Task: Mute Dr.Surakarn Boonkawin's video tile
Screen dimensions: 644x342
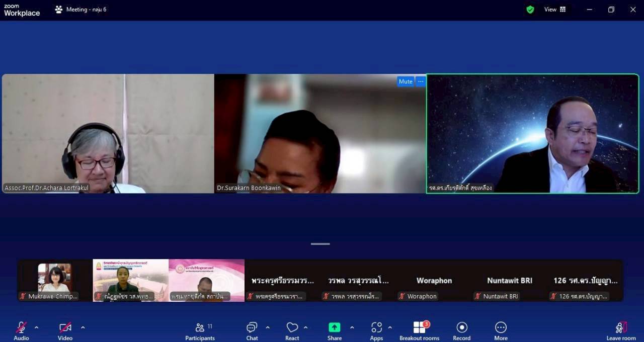Action: click(x=405, y=81)
